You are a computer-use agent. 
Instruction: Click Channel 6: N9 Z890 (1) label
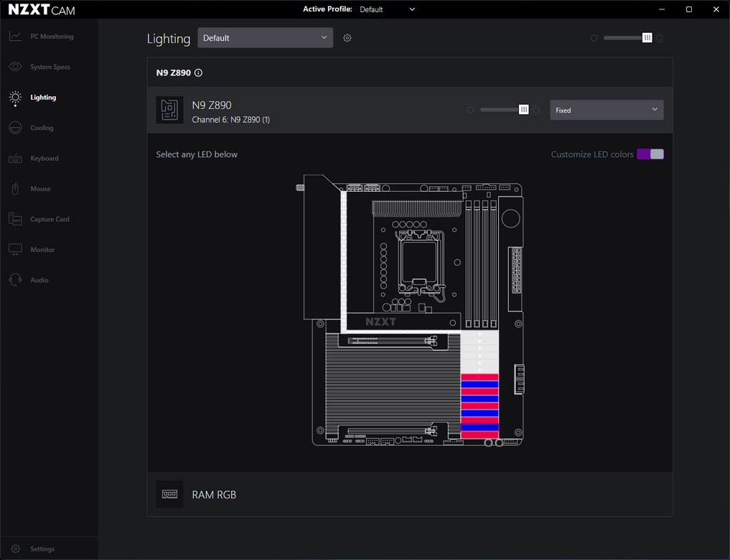pos(231,120)
